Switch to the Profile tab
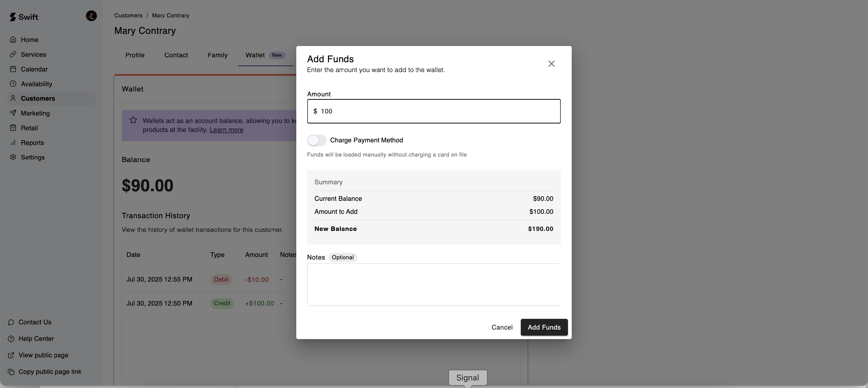868x388 pixels. coord(135,55)
